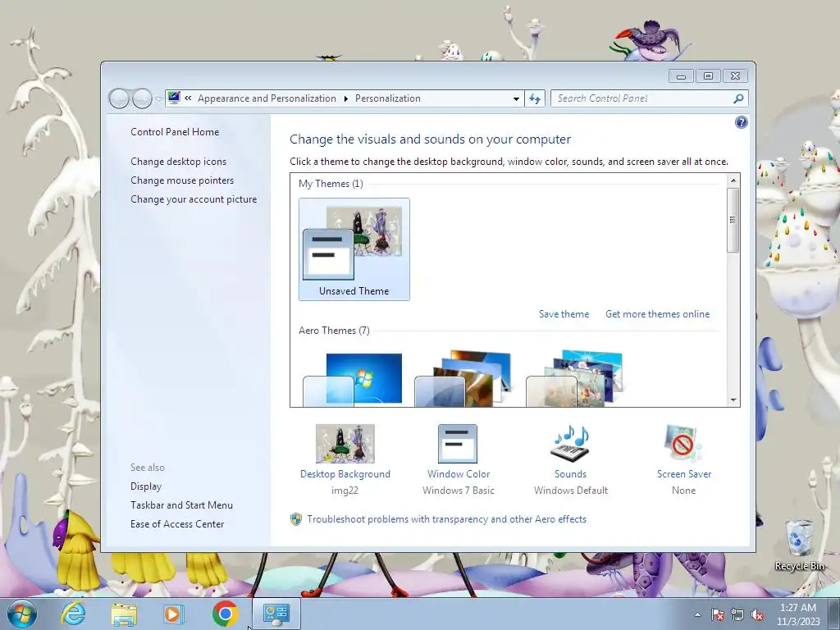This screenshot has height=630, width=840.
Task: Open the Windows Start orb
Action: (x=22, y=614)
